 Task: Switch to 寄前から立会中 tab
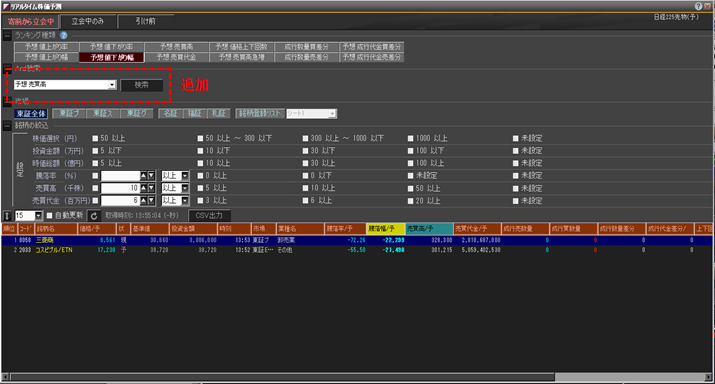coord(31,21)
